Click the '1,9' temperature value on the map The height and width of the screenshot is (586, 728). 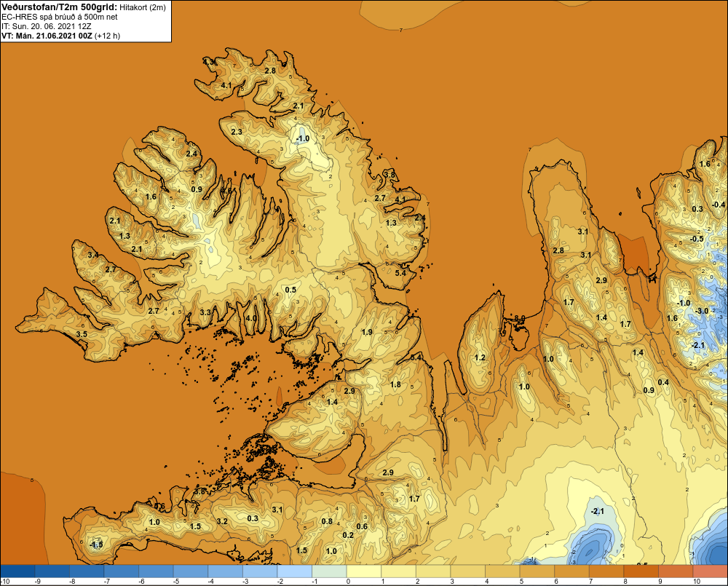[367, 332]
